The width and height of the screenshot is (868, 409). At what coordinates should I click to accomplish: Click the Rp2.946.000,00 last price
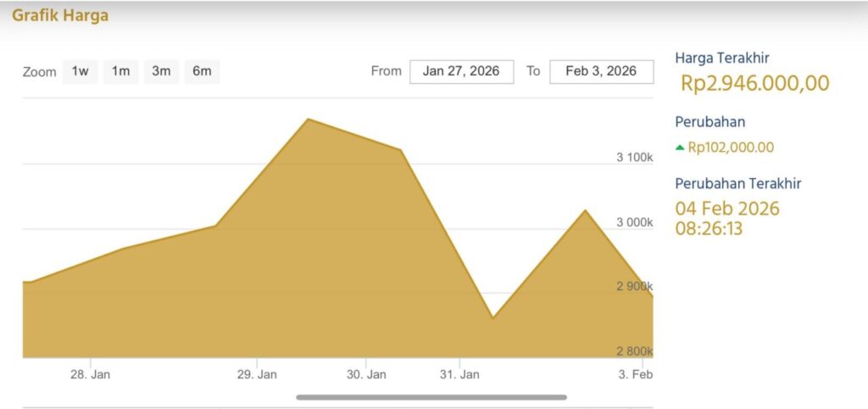click(755, 83)
